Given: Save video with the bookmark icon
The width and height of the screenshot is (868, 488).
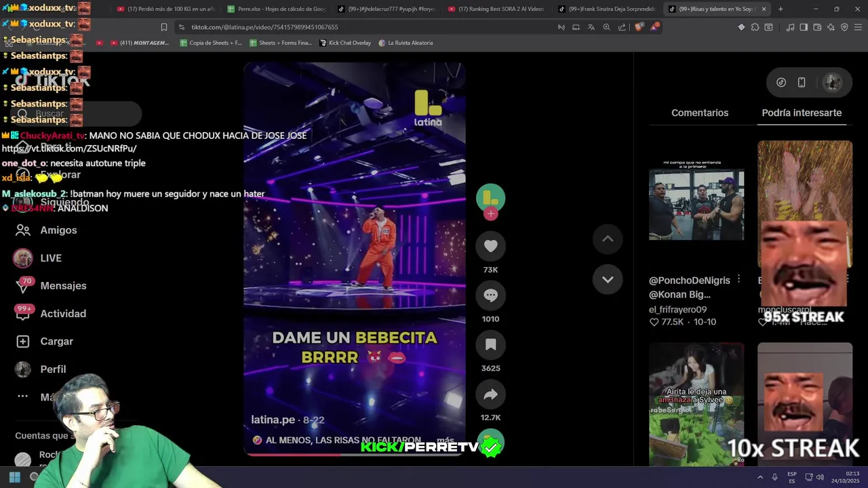Looking at the screenshot, I should tap(490, 345).
